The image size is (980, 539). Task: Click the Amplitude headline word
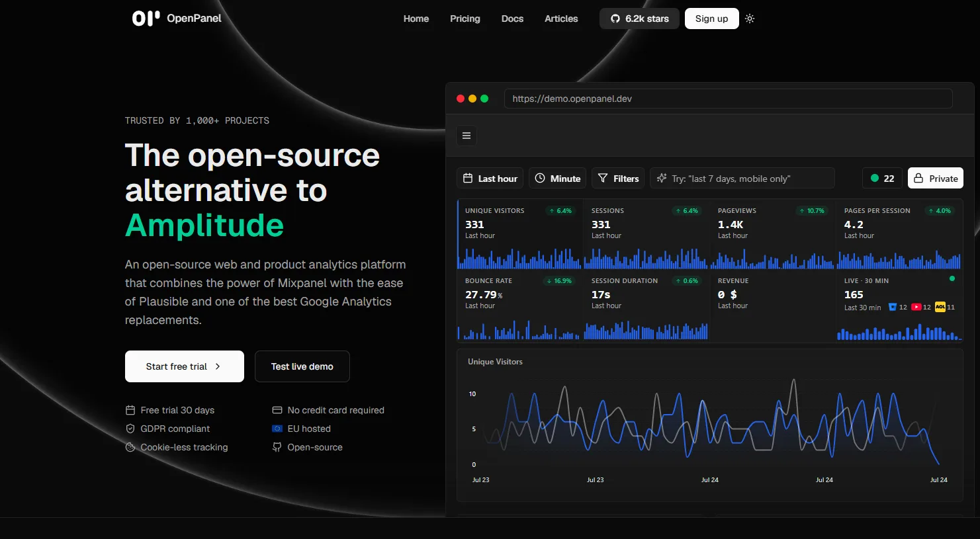coord(204,226)
